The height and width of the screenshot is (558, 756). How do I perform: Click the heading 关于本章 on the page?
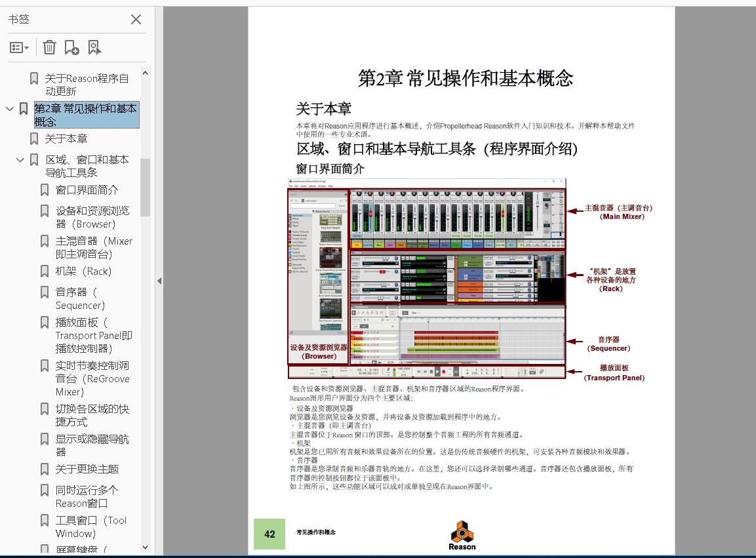(x=323, y=108)
